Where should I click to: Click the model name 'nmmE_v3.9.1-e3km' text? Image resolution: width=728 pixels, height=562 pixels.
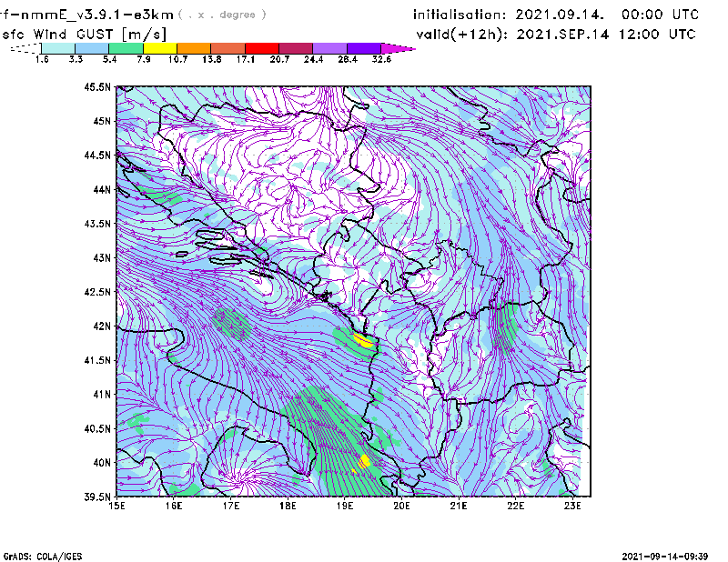97,15
